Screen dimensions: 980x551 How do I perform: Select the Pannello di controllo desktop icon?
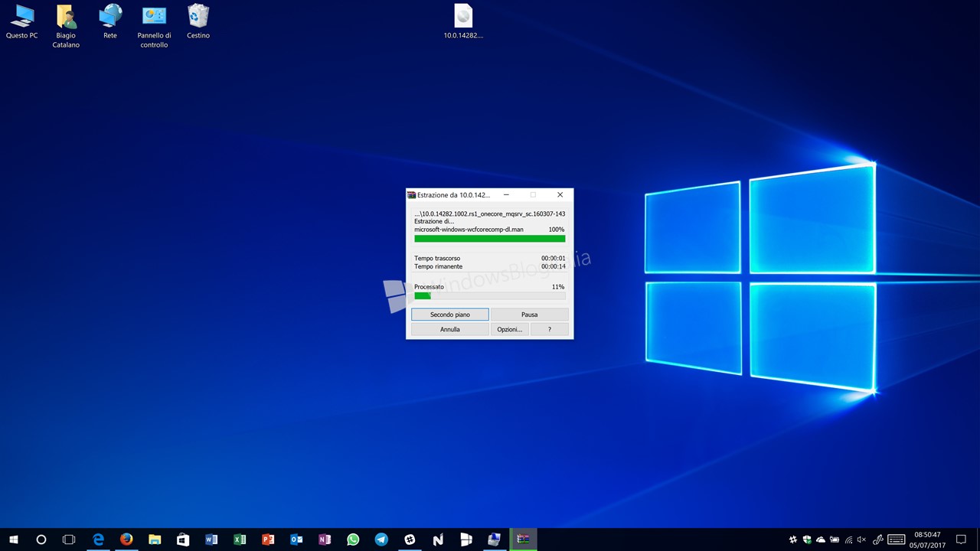tap(154, 25)
